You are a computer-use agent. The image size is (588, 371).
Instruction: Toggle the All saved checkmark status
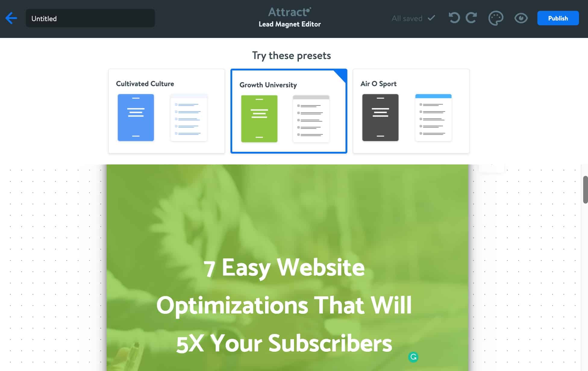(x=432, y=18)
